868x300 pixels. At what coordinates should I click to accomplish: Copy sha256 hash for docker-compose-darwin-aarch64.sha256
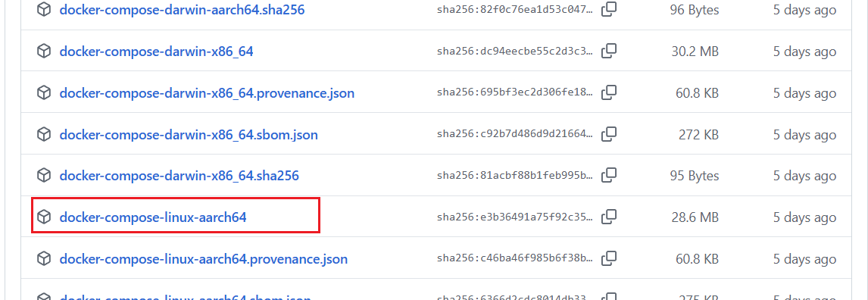coord(609,9)
